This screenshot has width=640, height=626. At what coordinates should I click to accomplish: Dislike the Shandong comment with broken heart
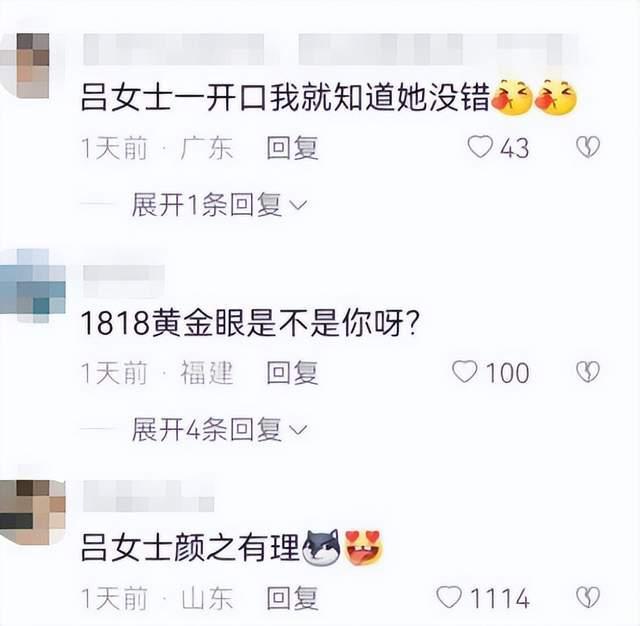(x=588, y=597)
